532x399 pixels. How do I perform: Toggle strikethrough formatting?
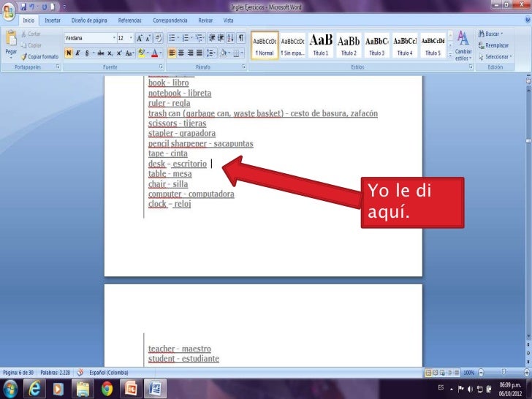(x=100, y=53)
